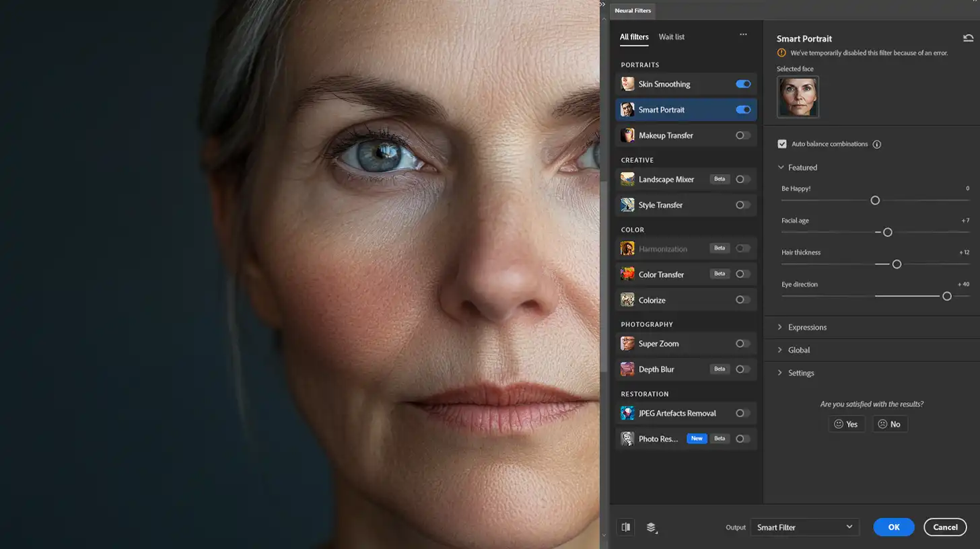The image size is (980, 549).
Task: Click the Harmonization filter icon
Action: pyautogui.click(x=627, y=249)
